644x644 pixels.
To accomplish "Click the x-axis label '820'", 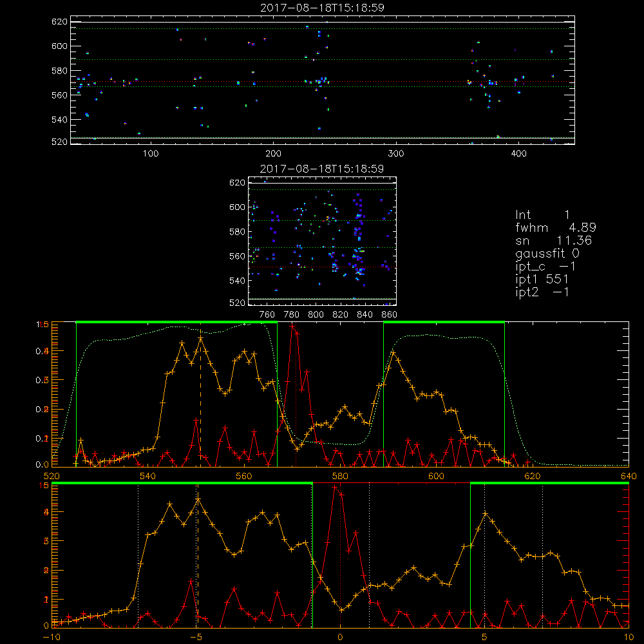I will pos(340,315).
